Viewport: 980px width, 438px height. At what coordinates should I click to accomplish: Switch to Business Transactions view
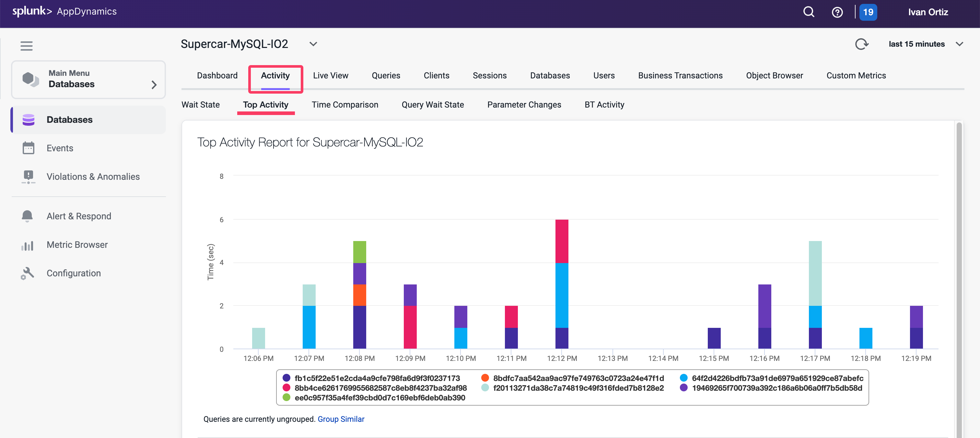pos(680,75)
